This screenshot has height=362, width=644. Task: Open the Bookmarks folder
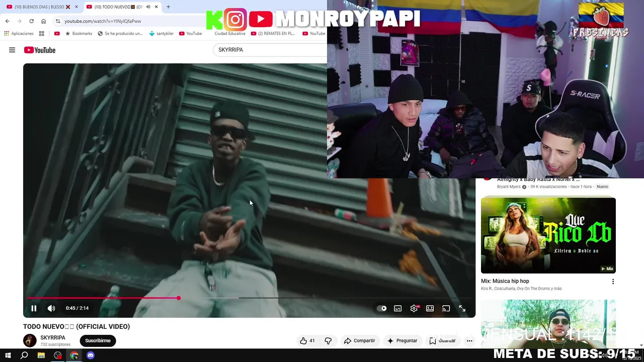click(x=78, y=33)
